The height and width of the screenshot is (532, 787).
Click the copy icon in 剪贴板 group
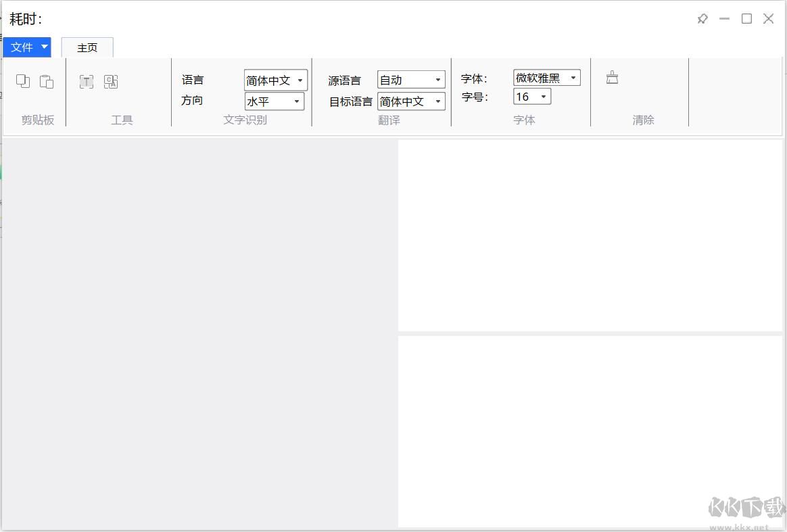(22, 80)
